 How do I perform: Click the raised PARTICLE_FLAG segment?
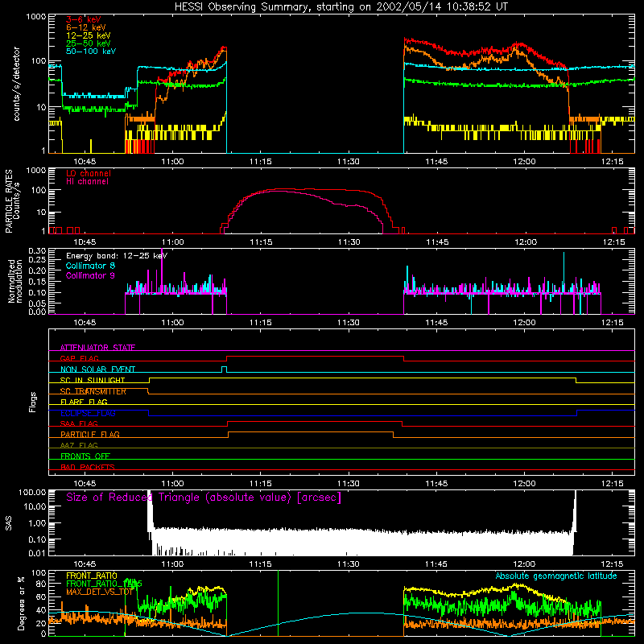point(311,432)
